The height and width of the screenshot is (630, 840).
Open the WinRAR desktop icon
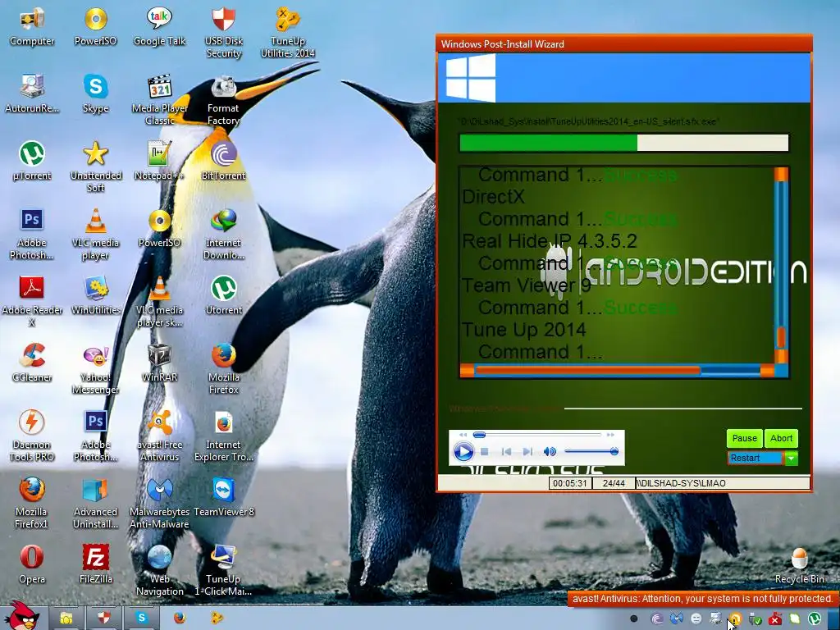[x=159, y=363]
